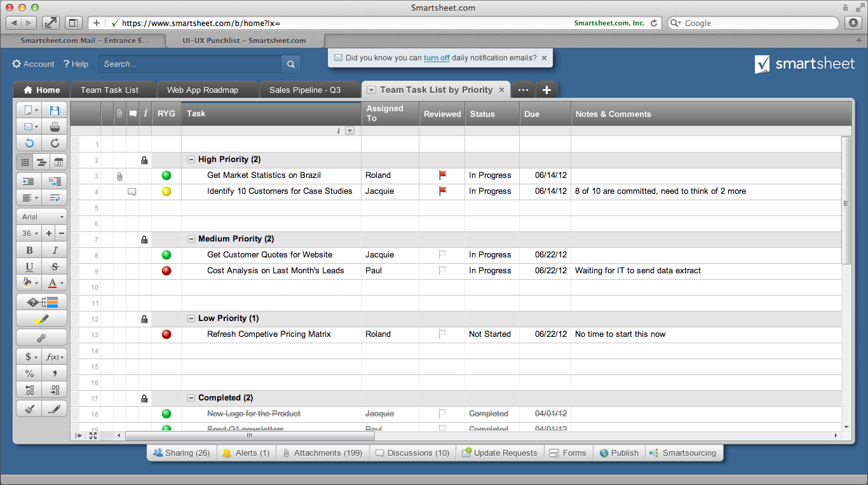Click red RYG ball on Cost Analysis row
This screenshot has width=868, height=485.
[x=166, y=271]
